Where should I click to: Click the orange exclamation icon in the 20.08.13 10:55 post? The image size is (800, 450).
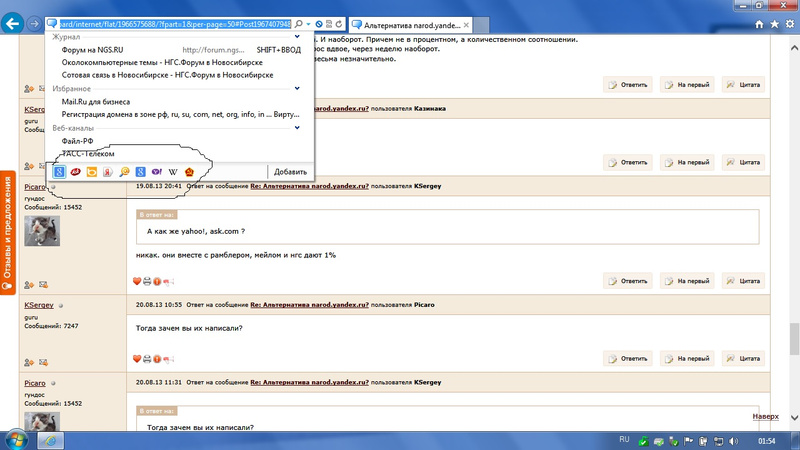click(157, 359)
